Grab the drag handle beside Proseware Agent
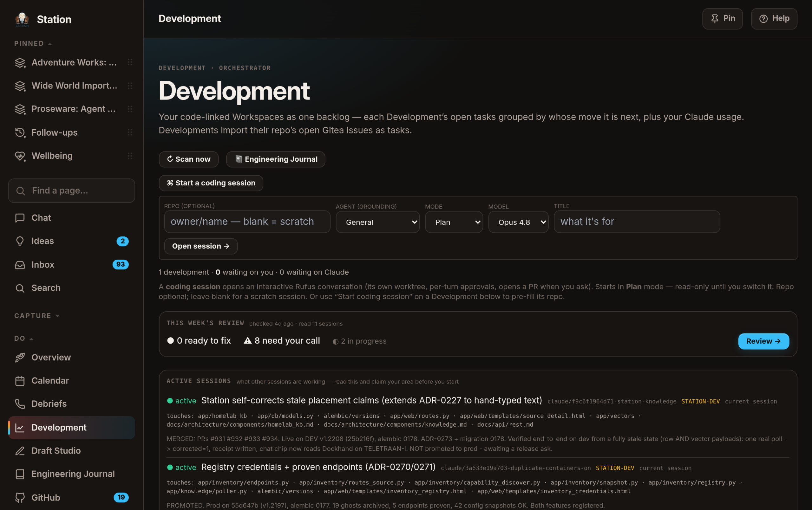The height and width of the screenshot is (510, 812). 130,109
